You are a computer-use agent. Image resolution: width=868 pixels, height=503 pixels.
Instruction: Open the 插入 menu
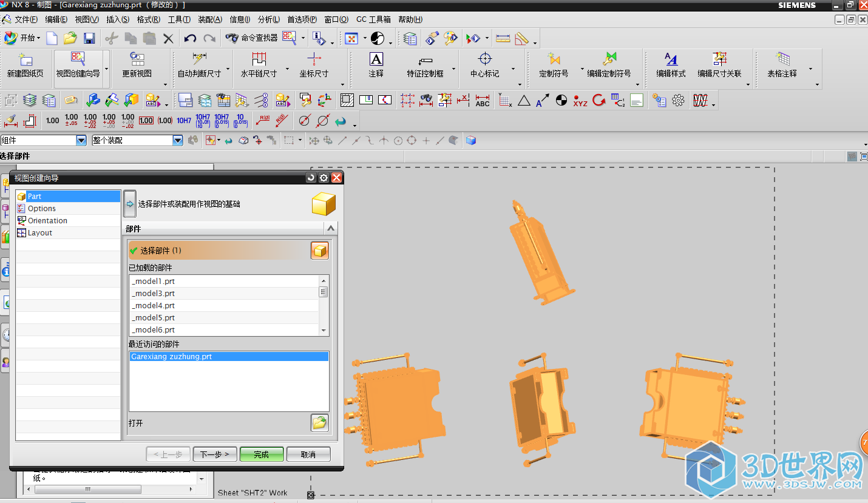[118, 19]
